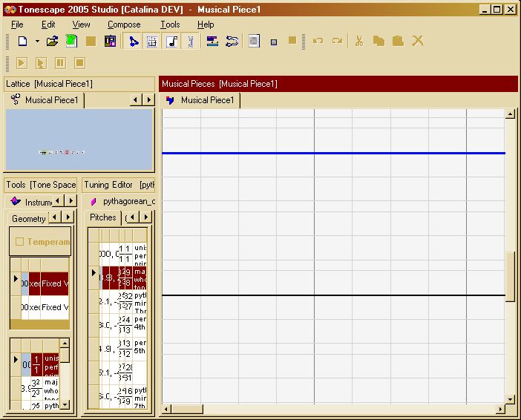Viewport: 521px width, 420px height.
Task: Select the blue pointer lattice tool
Action: [x=133, y=42]
